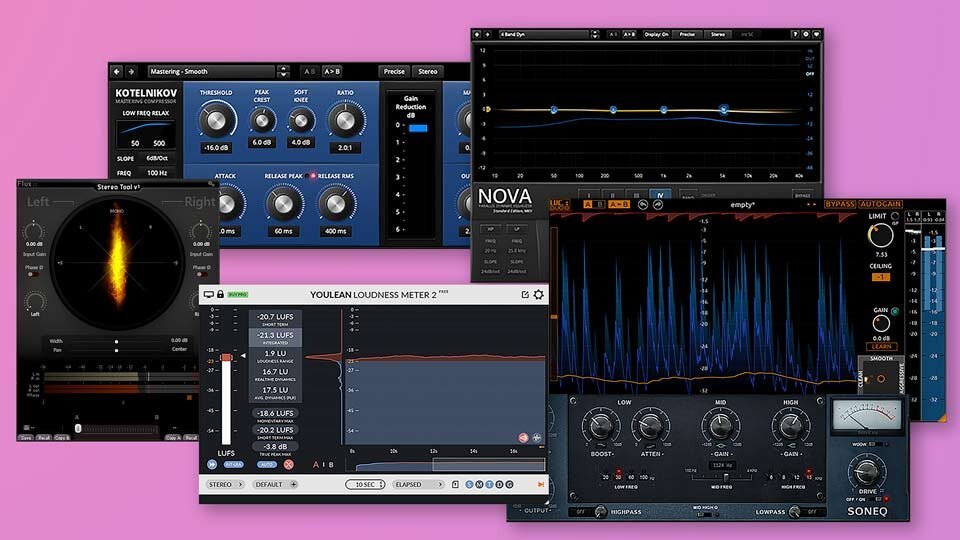Click the Youlean pop-out window icon
This screenshot has width=960, height=540.
click(x=525, y=294)
